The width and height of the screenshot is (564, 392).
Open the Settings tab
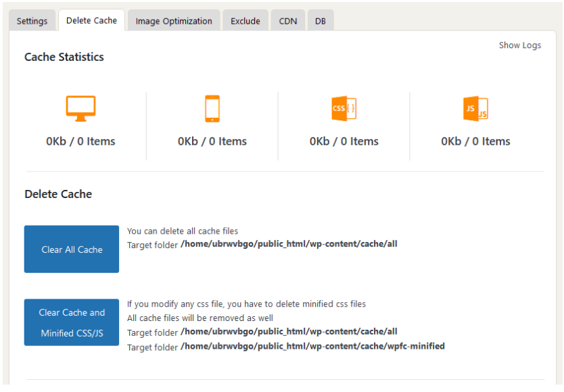32,21
